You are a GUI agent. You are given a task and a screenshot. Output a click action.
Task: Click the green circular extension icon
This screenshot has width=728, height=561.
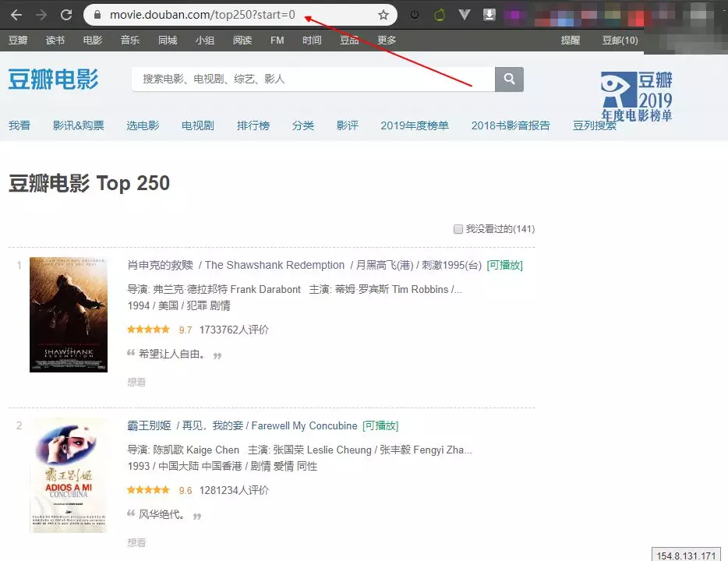click(439, 15)
